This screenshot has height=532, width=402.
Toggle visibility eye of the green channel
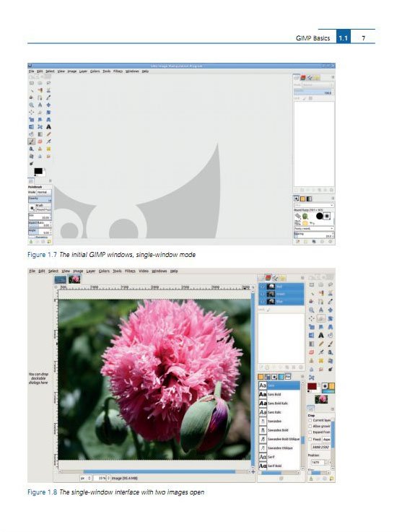coord(262,294)
